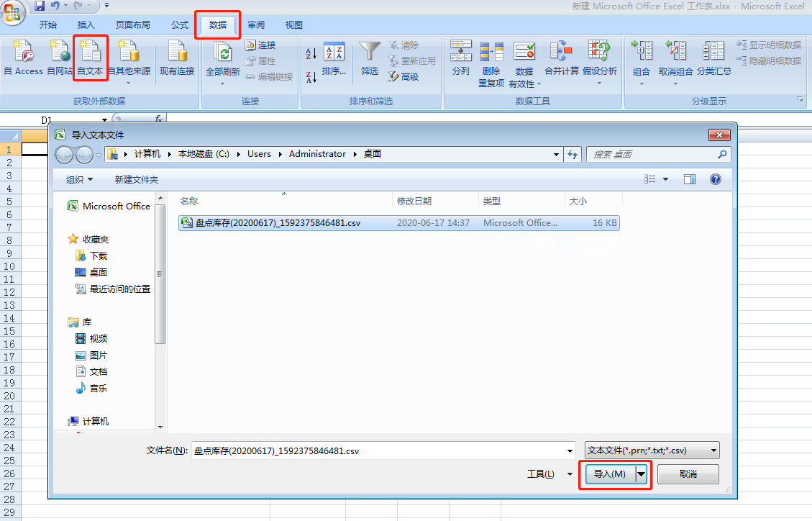Click 分列 text to columns

tap(460, 58)
